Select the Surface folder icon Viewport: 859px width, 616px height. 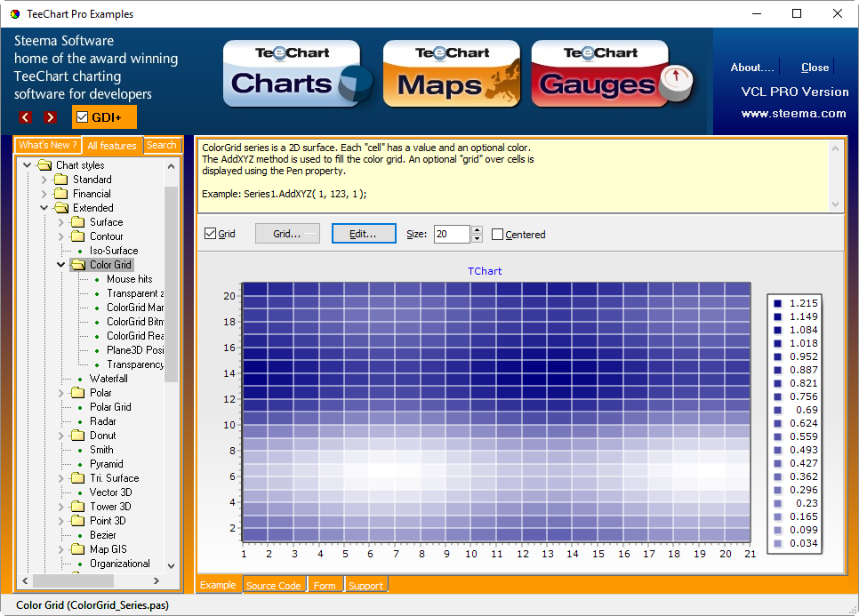(77, 222)
